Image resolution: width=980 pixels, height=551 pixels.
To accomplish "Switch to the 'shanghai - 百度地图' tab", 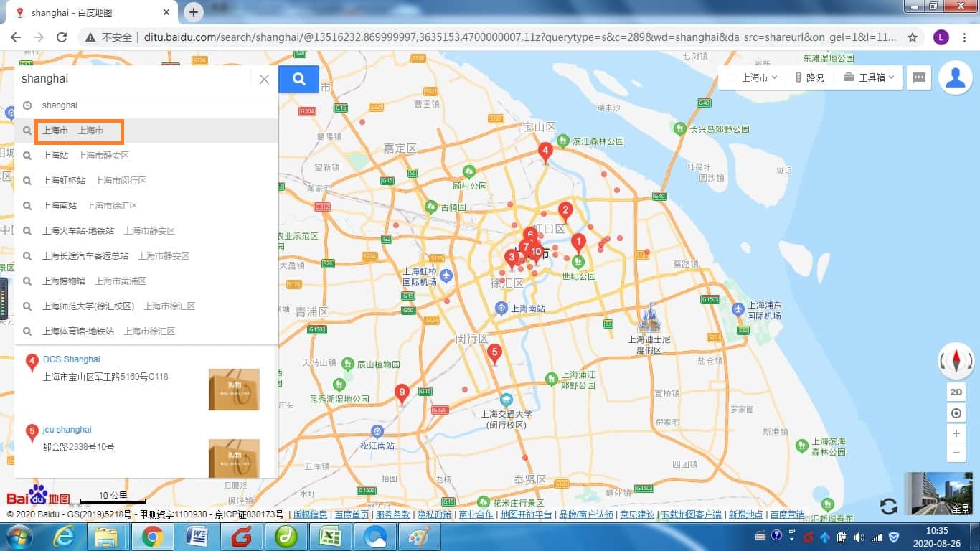I will [x=92, y=13].
